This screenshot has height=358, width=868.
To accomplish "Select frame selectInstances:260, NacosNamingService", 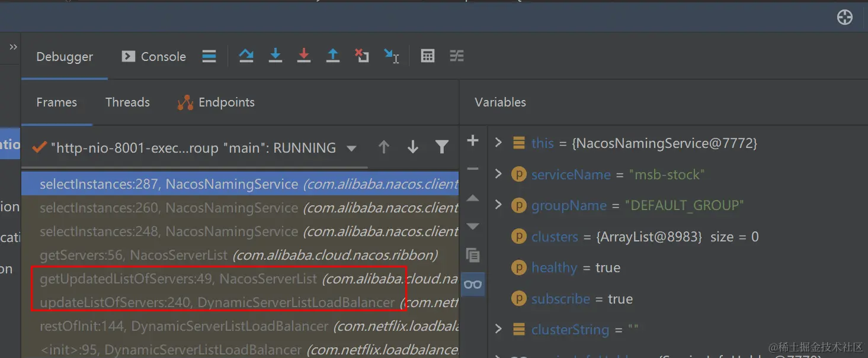I will (x=240, y=208).
